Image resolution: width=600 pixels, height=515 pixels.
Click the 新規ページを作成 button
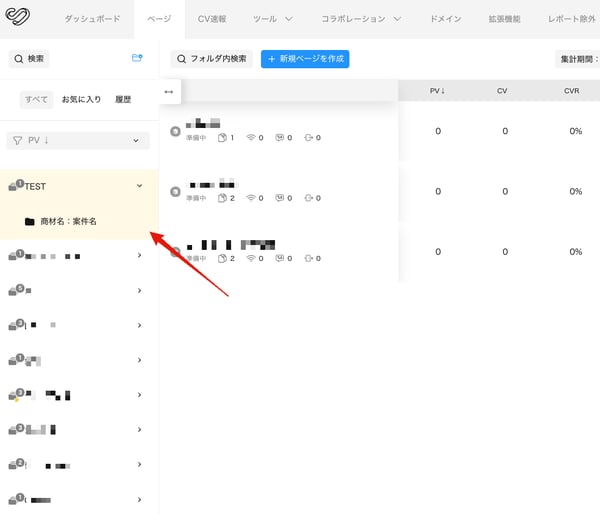(x=305, y=59)
